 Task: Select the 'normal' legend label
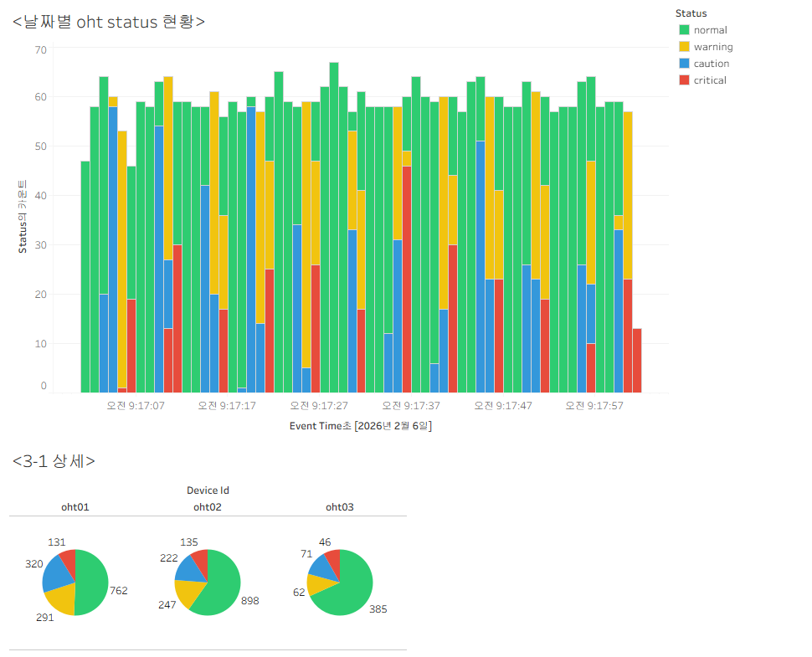coord(710,30)
